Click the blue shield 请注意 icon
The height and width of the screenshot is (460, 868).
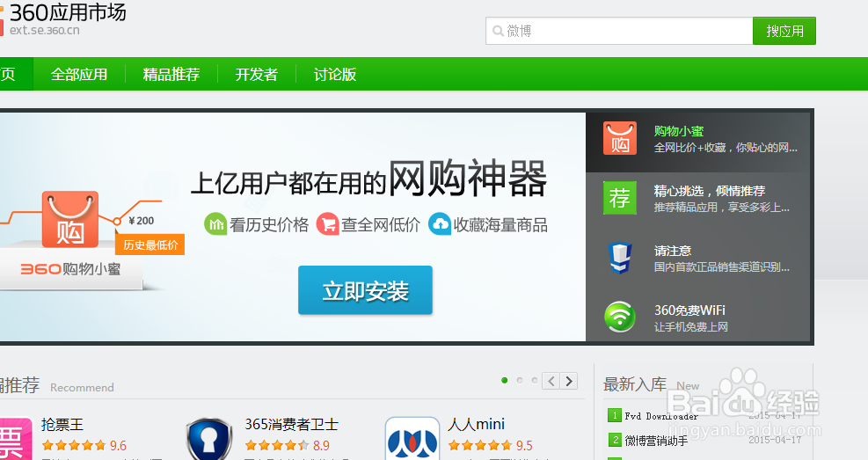point(619,258)
